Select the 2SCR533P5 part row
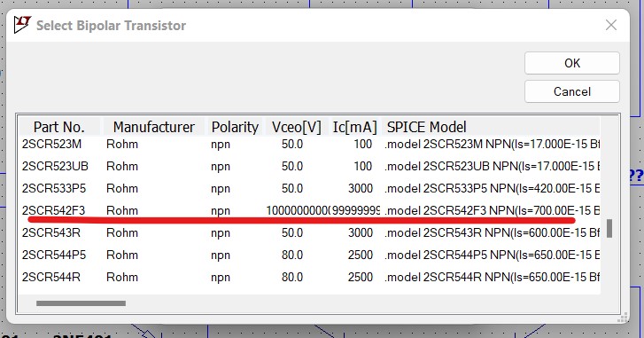The width and height of the screenshot is (644, 338). pyautogui.click(x=310, y=189)
